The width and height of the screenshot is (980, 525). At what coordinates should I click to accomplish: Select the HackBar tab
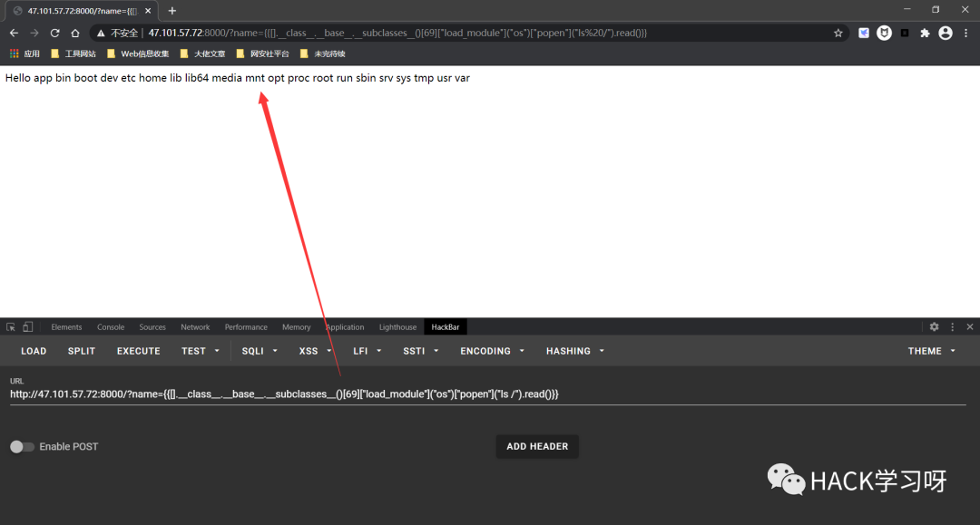pos(445,327)
